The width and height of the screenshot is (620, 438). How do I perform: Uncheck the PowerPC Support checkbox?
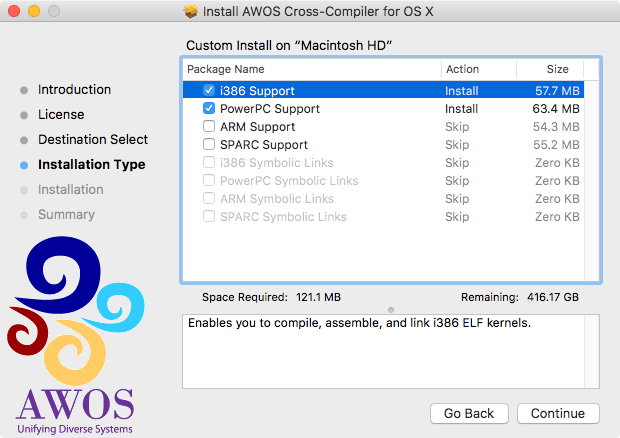click(x=209, y=108)
